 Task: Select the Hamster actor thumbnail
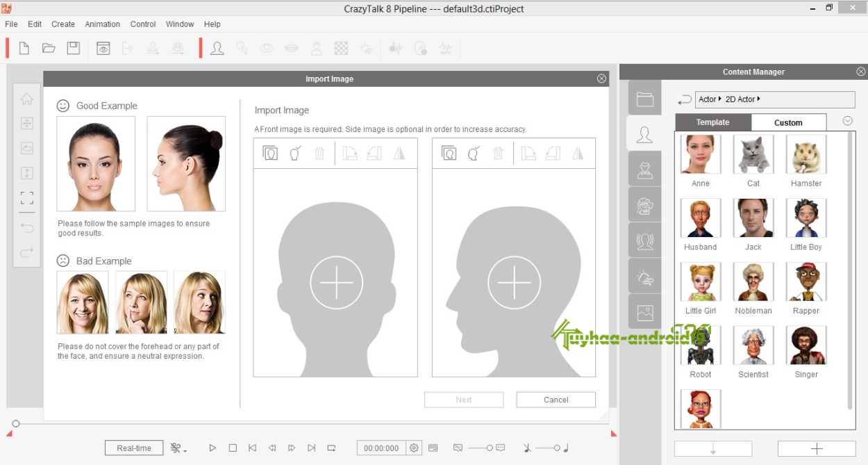806,155
